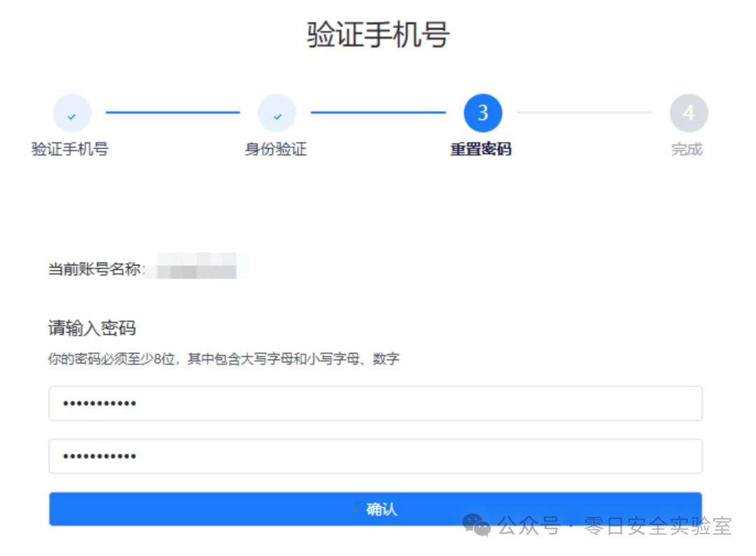
Task: Click the 完成 step label
Action: pos(687,149)
